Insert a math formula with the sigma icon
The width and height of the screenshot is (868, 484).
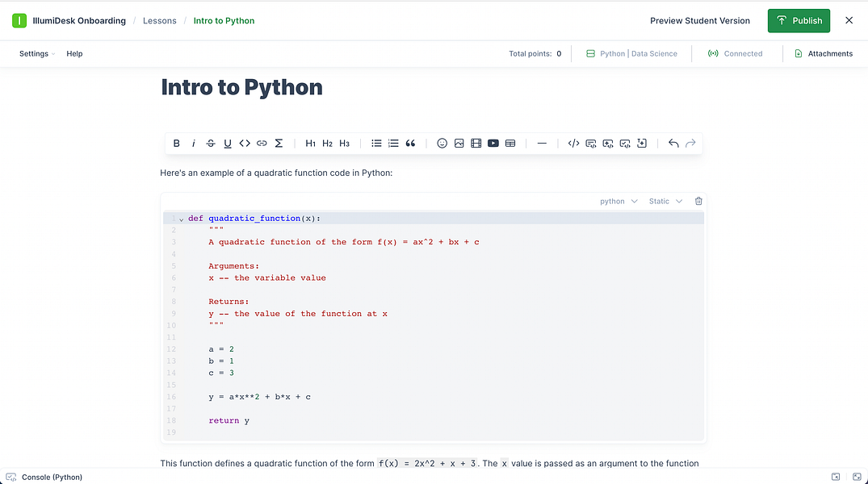click(279, 143)
